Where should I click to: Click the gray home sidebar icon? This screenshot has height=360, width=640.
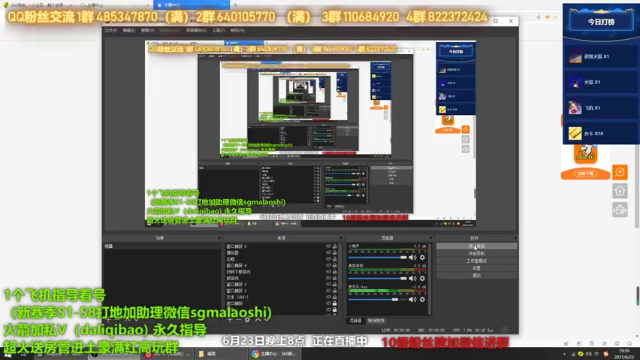620,191
